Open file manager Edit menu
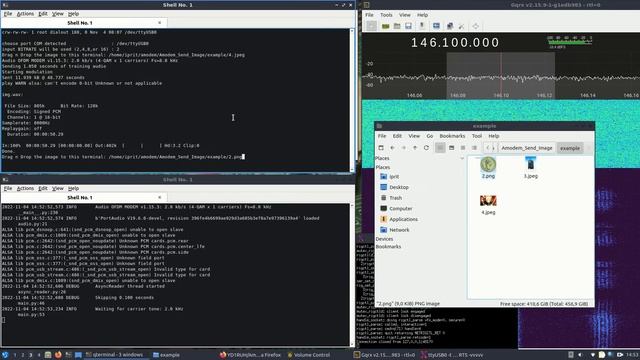Screen dimensions: 640x360 pos(397,136)
